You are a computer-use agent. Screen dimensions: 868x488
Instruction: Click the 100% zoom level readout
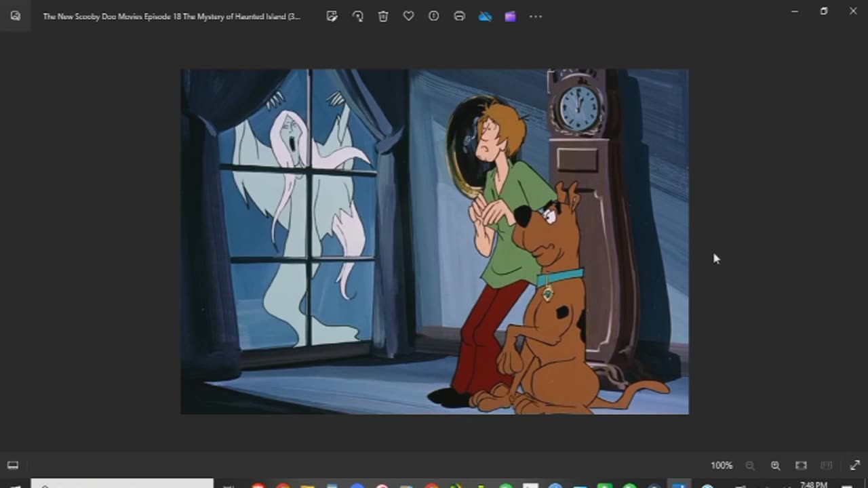point(722,466)
